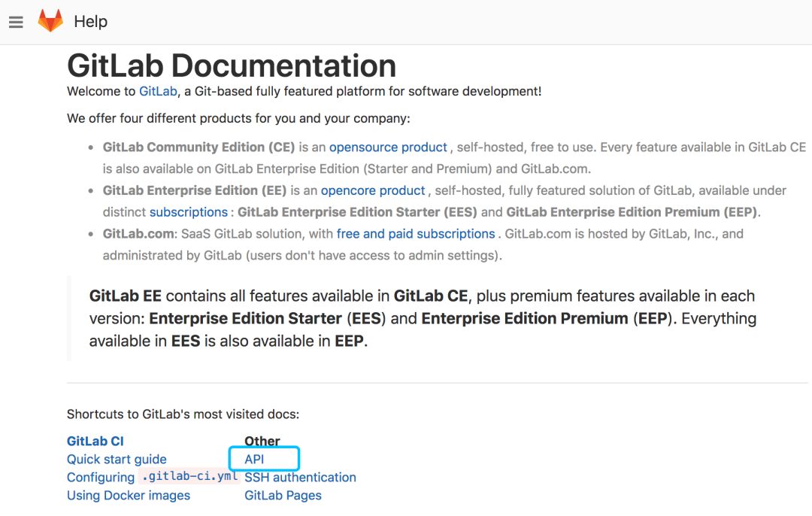Open the SSH authentication link
812x516 pixels.
[300, 477]
